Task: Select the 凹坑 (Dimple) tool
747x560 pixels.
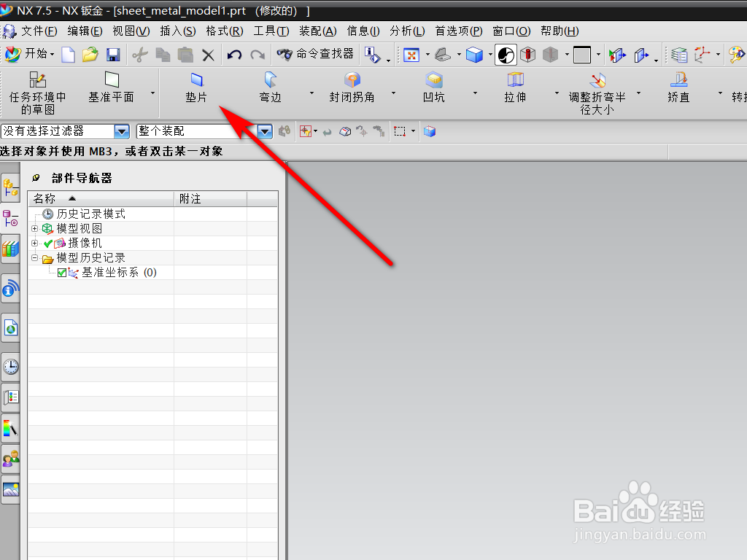Action: [435, 86]
